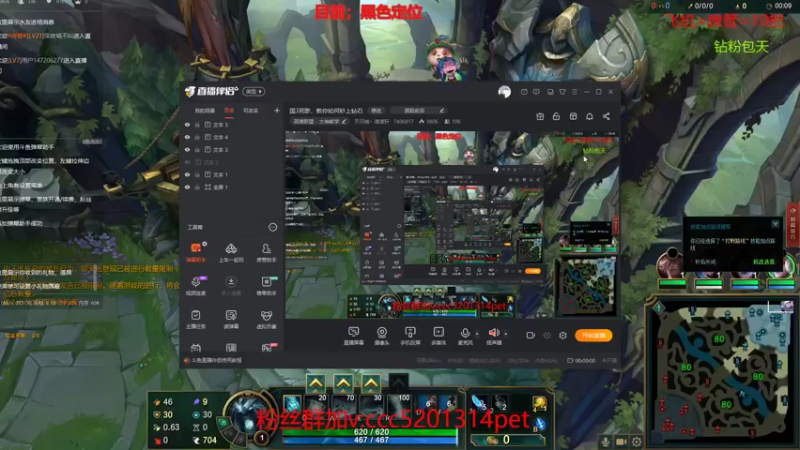This screenshot has height=450, width=800.
Task: Open the 读弹幕 tool
Action: (x=231, y=319)
